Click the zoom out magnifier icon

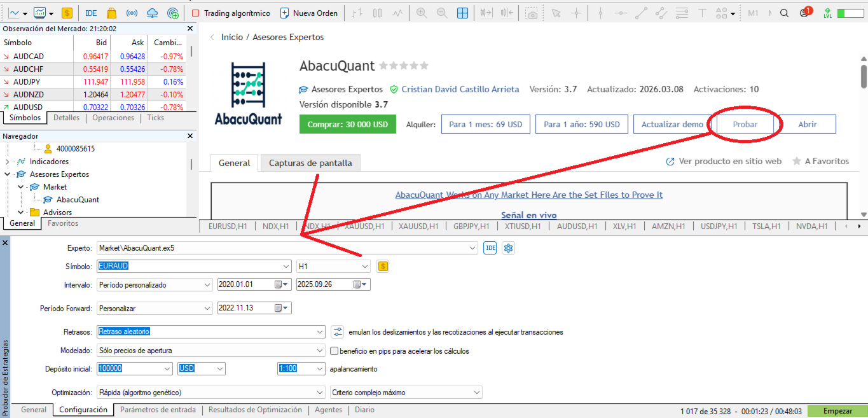(442, 13)
